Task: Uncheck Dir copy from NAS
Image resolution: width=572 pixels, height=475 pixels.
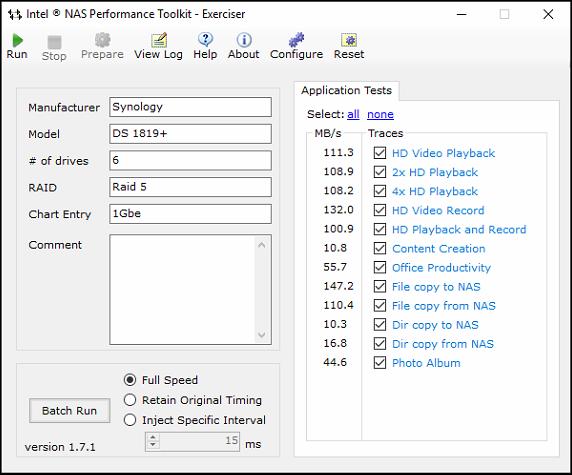Action: [380, 344]
